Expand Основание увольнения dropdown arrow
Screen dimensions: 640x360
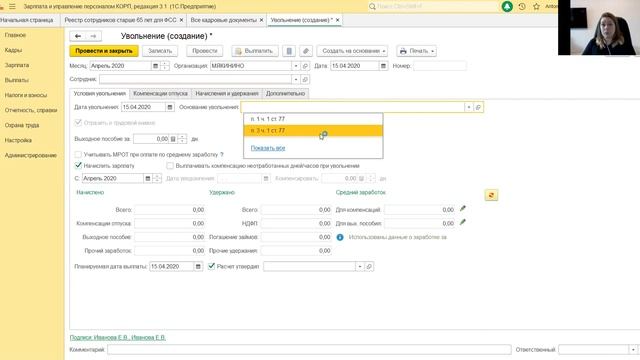click(469, 107)
